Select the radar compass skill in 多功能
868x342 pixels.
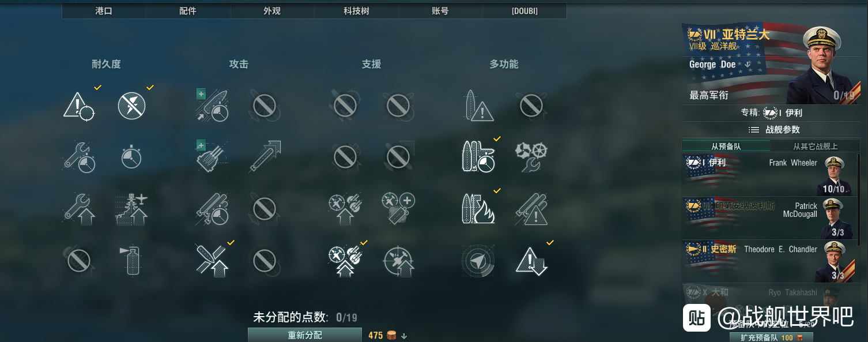point(478,261)
